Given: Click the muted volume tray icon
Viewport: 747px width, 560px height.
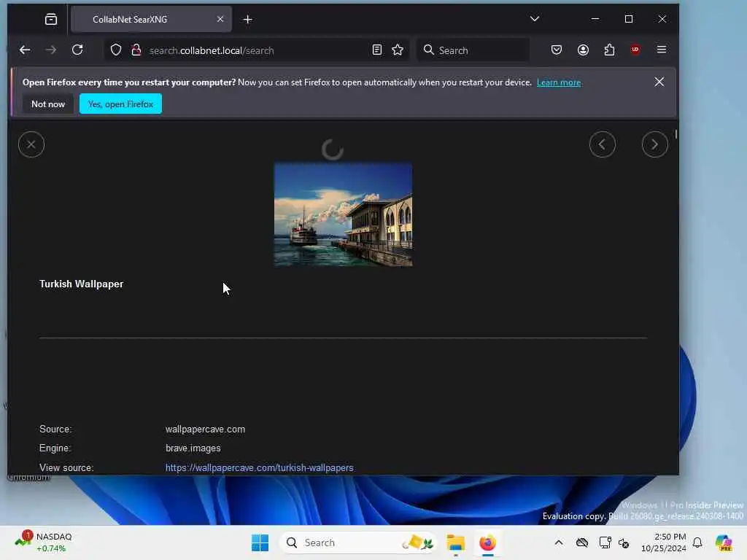Looking at the screenshot, I should click(x=624, y=542).
